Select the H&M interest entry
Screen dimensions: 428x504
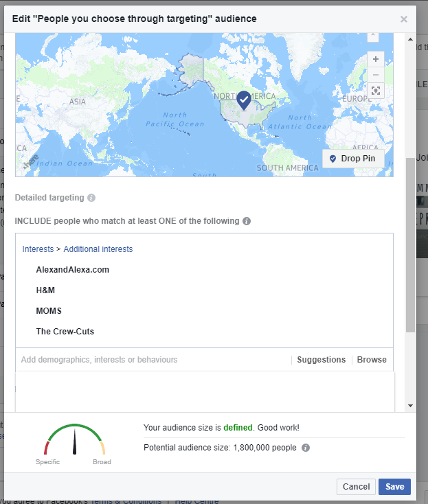pos(45,290)
